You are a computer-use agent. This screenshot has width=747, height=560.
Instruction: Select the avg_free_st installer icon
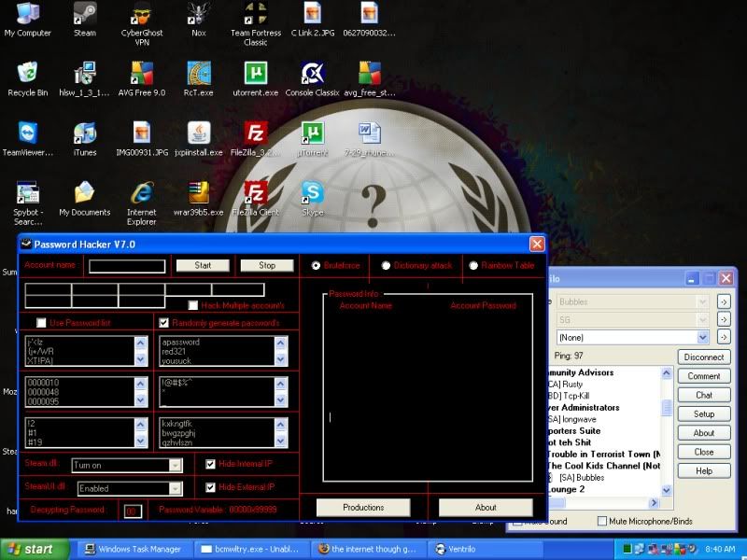(369, 79)
